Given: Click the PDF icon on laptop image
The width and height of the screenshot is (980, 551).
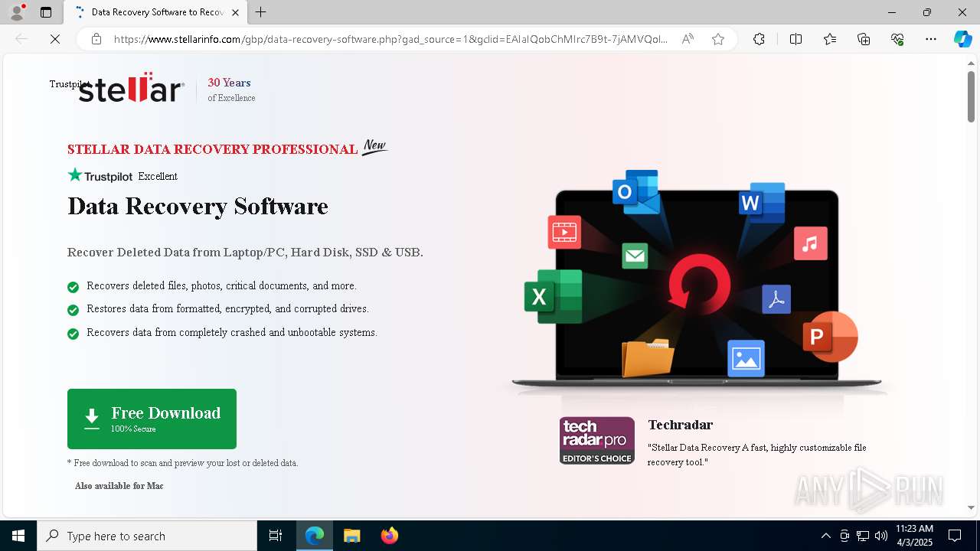Looking at the screenshot, I should click(776, 299).
